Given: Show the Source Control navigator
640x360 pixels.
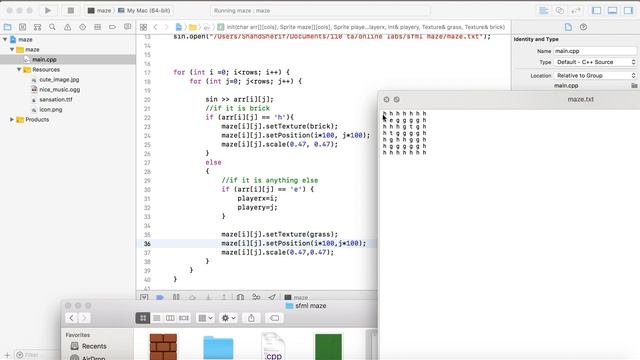Looking at the screenshot, I should pos(22,27).
